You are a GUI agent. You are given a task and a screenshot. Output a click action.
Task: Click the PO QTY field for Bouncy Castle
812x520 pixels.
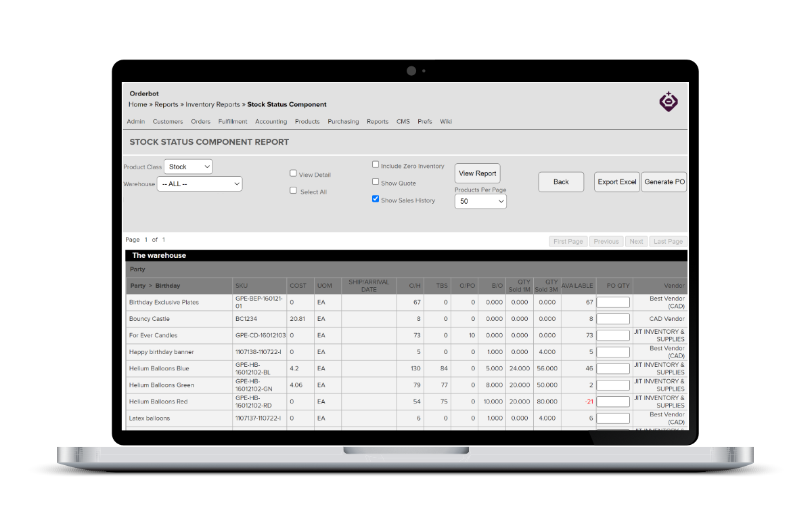point(613,318)
